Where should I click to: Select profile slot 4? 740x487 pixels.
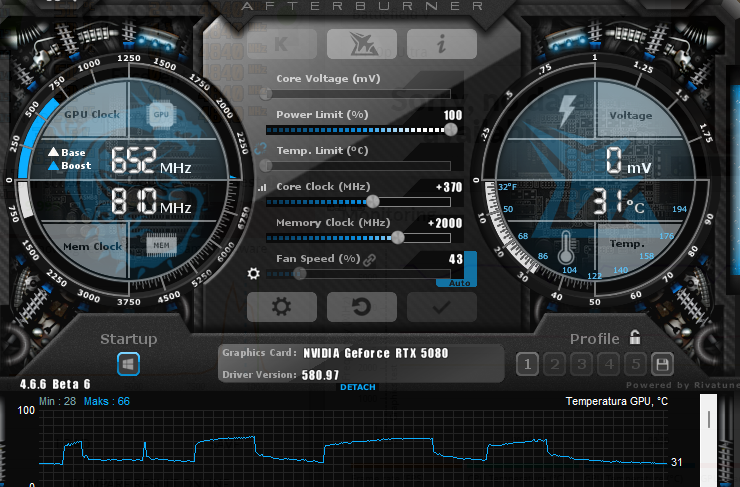click(x=609, y=364)
